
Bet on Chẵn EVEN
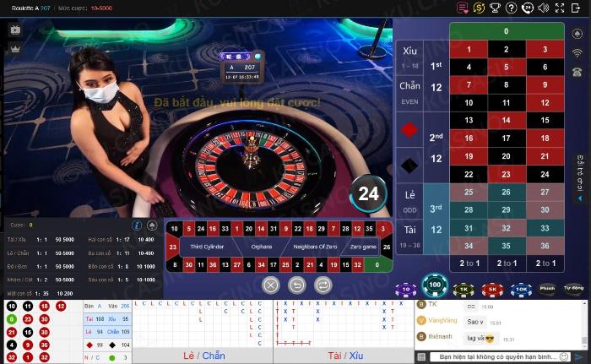pos(409,93)
